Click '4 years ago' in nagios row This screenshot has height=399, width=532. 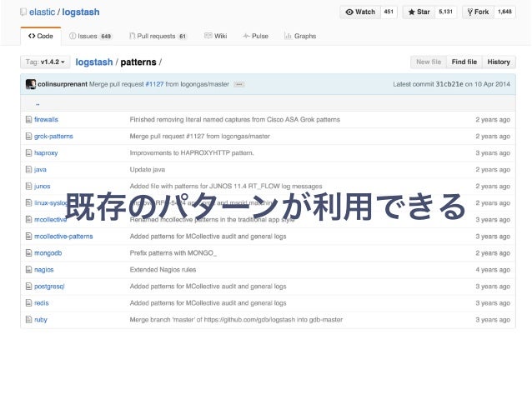coord(493,270)
